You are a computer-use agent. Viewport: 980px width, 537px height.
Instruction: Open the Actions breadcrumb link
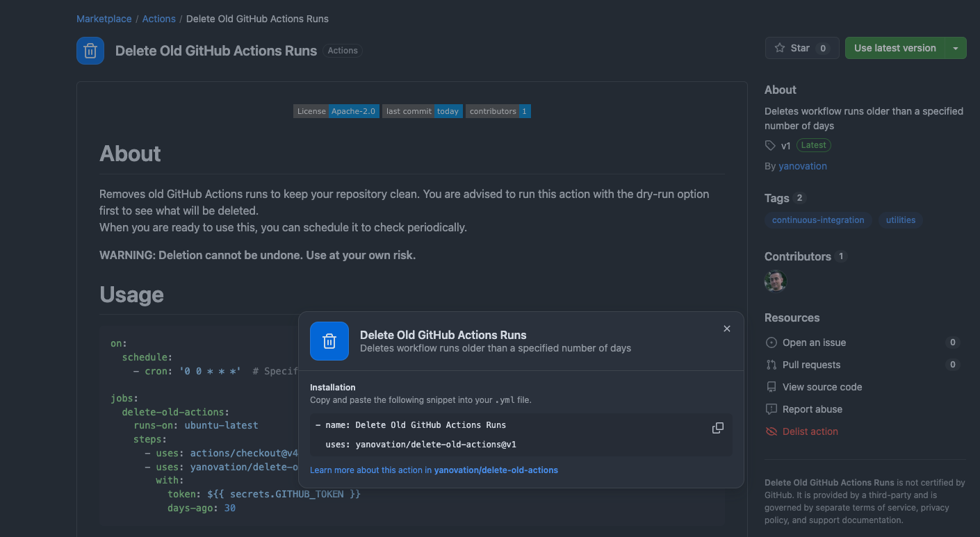158,19
